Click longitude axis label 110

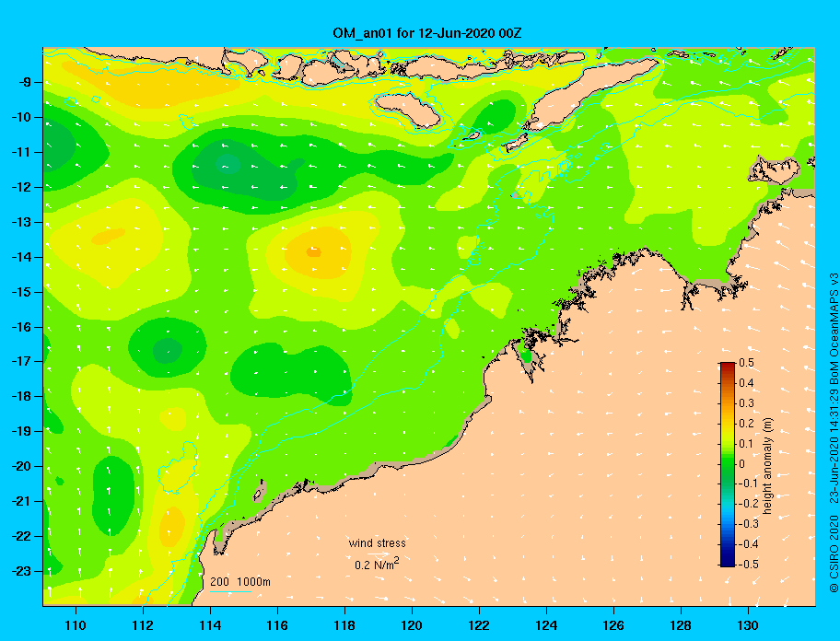tap(76, 625)
